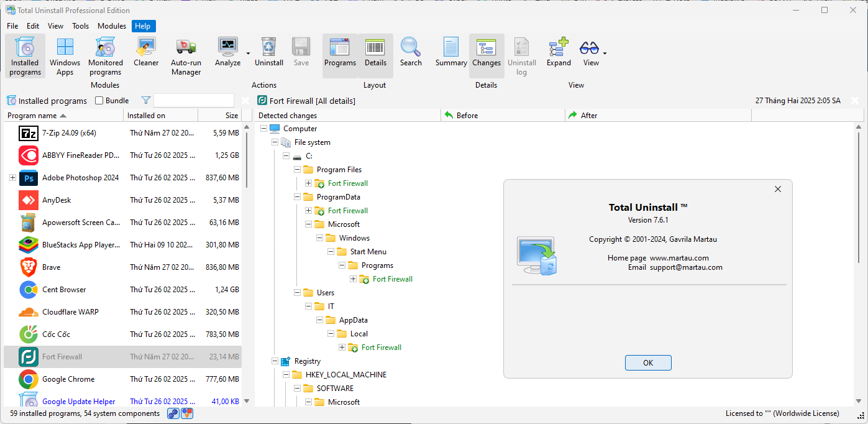Select Cloudflare WARP entry
This screenshot has height=424, width=868.
click(122, 312)
